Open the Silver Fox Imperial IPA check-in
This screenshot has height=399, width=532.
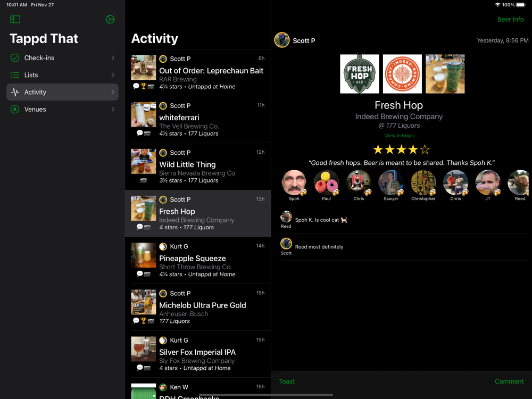click(x=198, y=354)
